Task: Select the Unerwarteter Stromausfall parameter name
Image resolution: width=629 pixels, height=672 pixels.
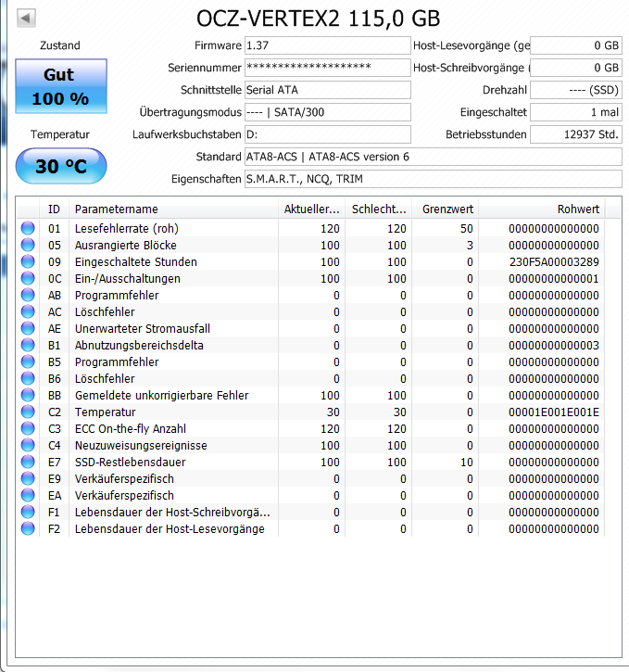Action: click(142, 329)
